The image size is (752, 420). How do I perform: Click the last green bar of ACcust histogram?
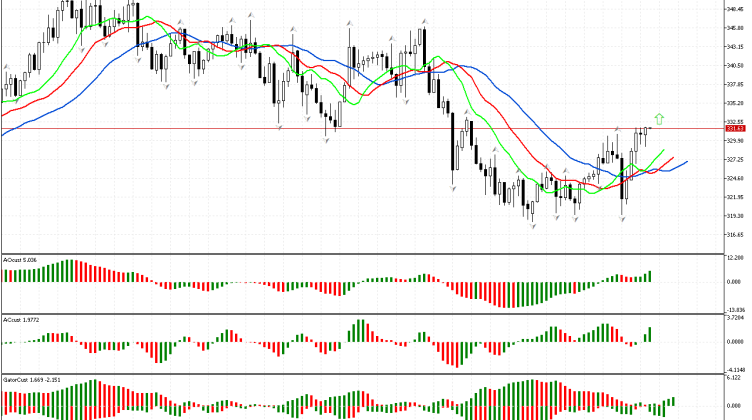tap(648, 335)
